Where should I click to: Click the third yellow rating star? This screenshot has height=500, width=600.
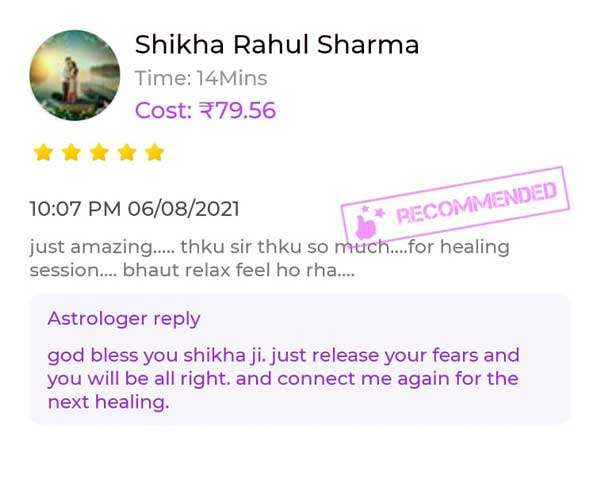point(99,152)
